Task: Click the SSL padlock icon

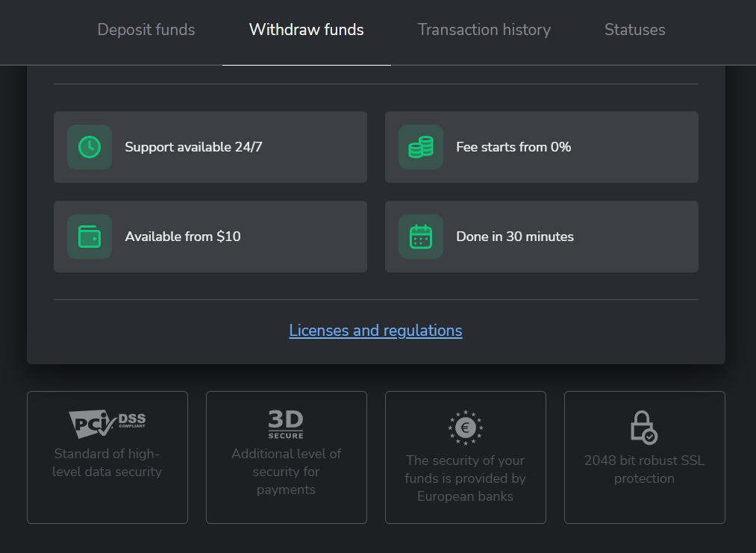Action: [644, 427]
